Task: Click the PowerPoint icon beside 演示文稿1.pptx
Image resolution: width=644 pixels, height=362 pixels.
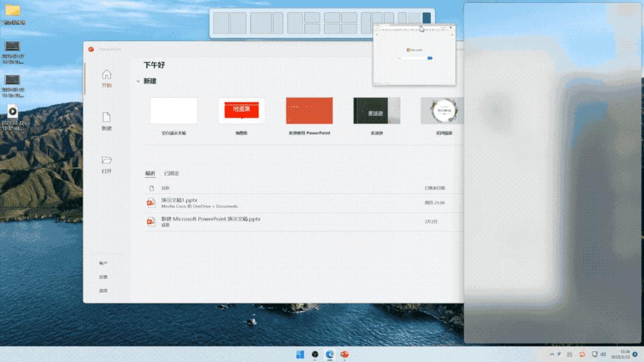Action: [x=152, y=203]
